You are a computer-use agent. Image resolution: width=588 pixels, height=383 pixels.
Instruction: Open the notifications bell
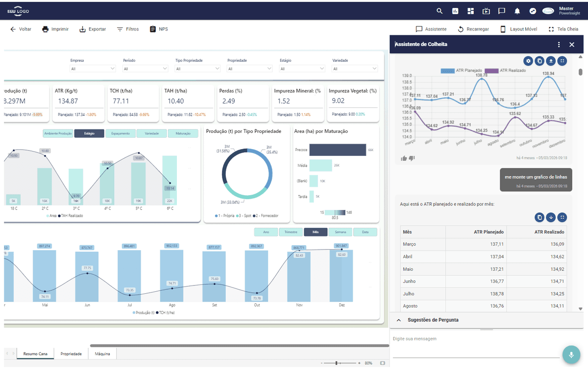[x=517, y=11]
